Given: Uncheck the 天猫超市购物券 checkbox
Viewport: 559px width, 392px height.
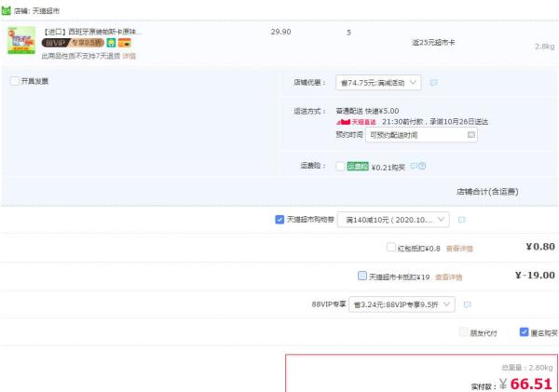Looking at the screenshot, I should (279, 220).
